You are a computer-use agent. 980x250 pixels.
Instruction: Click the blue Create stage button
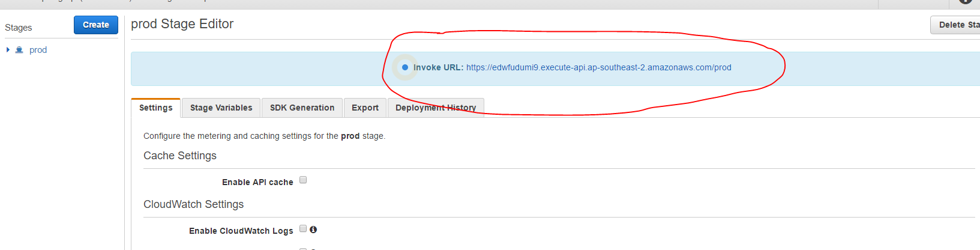(x=96, y=25)
